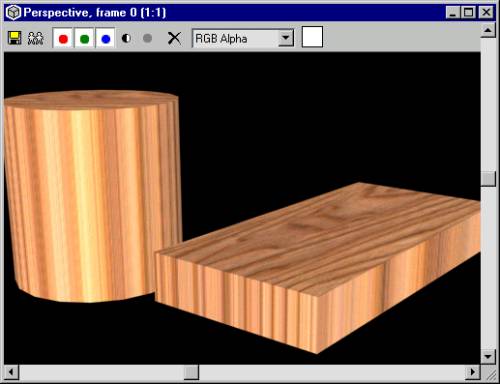500x384 pixels.
Task: Click the vertical scrollbar up arrow
Action: 488,31
